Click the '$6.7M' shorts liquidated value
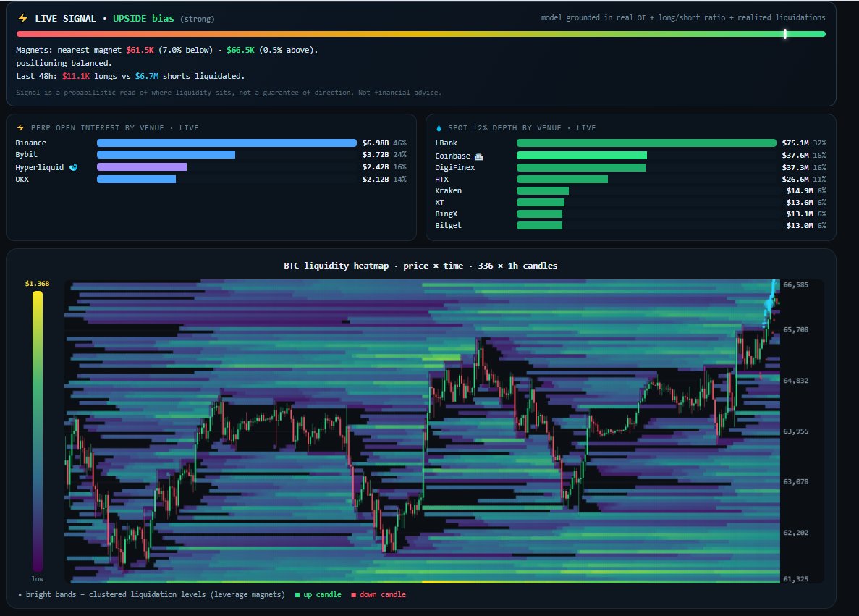859x616 pixels. [146, 76]
